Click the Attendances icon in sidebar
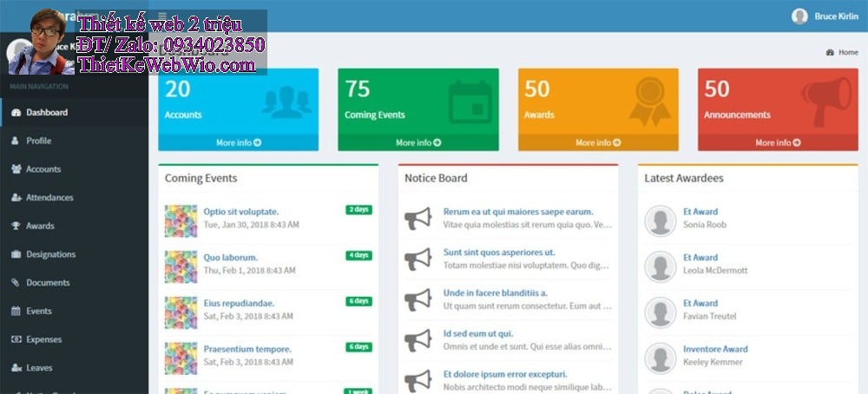868x394 pixels. [x=16, y=198]
